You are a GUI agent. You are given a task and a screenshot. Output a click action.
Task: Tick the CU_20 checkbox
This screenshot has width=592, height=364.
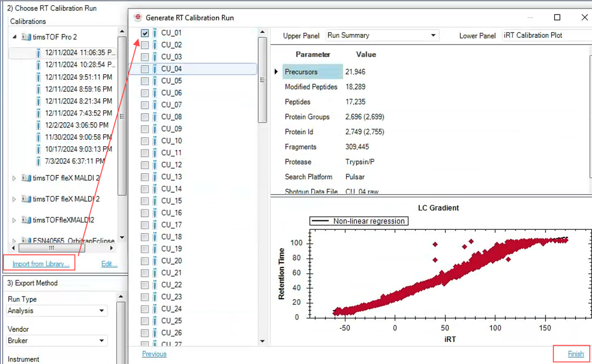tap(145, 261)
